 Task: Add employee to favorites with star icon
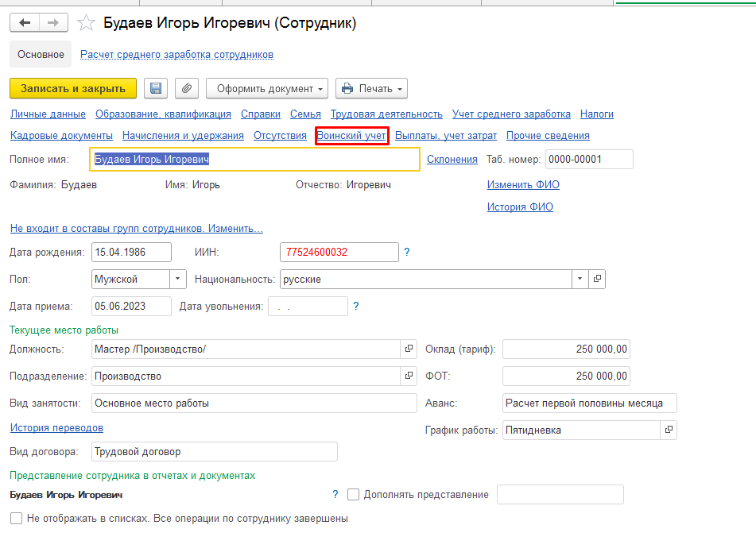click(86, 23)
